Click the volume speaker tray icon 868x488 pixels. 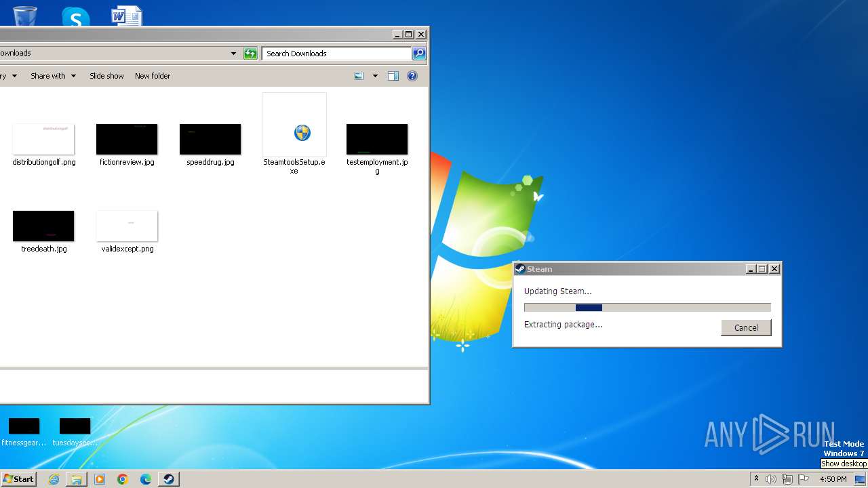(771, 479)
